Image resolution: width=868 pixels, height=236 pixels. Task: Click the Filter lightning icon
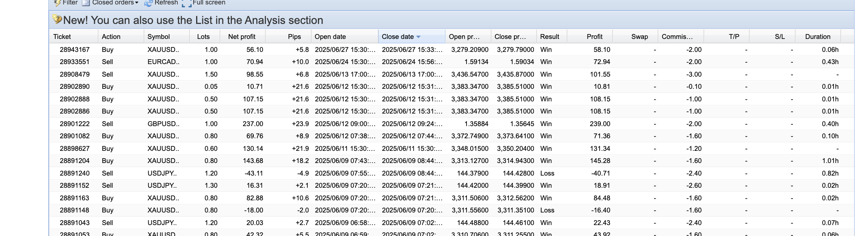pos(57,3)
